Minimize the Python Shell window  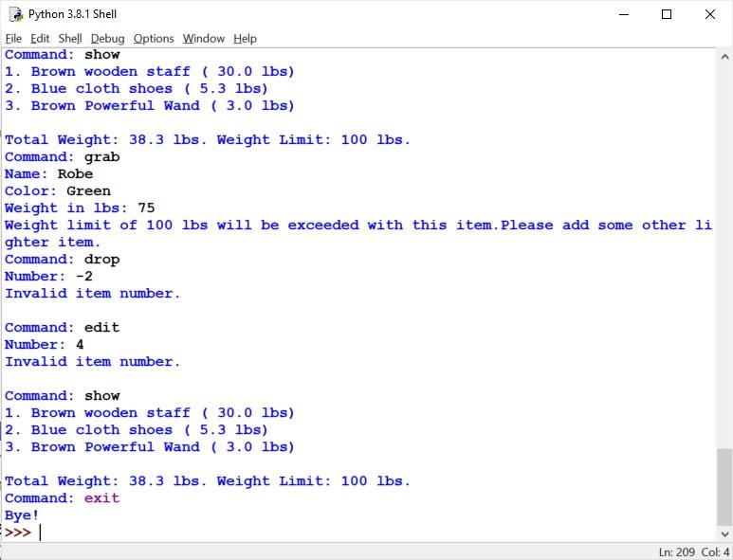624,14
